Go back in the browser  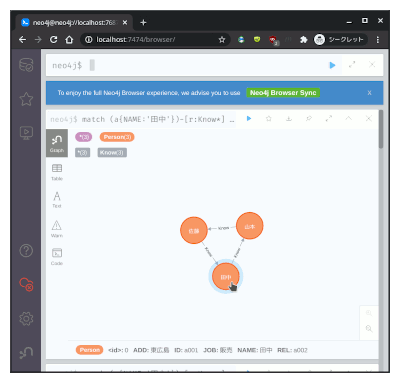[x=22, y=40]
